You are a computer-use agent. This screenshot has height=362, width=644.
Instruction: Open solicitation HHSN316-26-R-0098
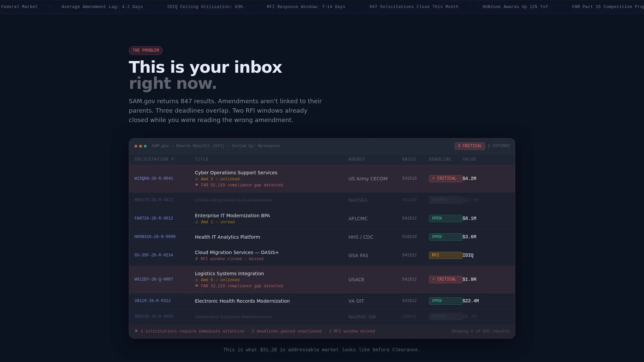point(155,237)
